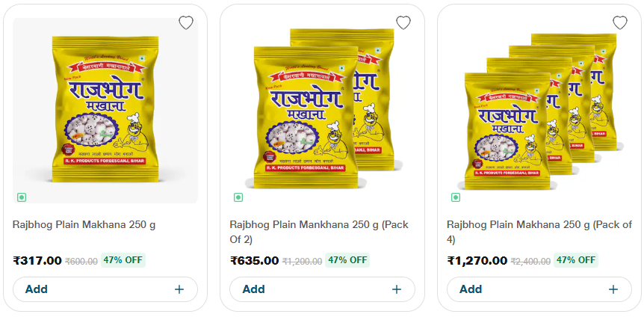Screen dimensions: 644x317
Task: Click vegetarian mark on Pack Of 2 product
Action: coord(238,197)
